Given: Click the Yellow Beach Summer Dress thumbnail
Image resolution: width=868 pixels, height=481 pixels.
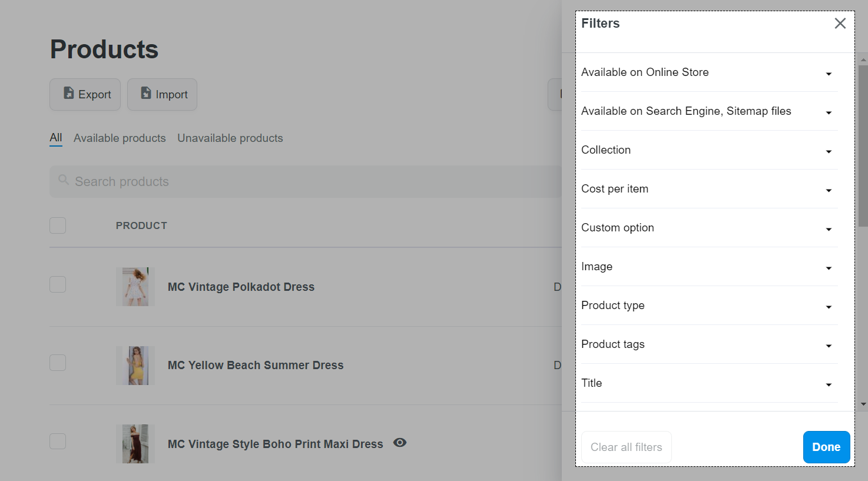Looking at the screenshot, I should click(135, 366).
